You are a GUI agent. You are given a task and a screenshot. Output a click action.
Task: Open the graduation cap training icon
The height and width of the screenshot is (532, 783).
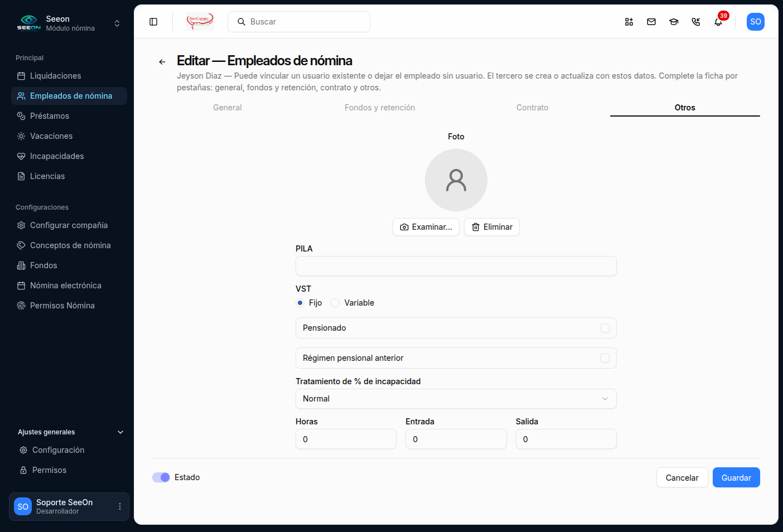674,22
